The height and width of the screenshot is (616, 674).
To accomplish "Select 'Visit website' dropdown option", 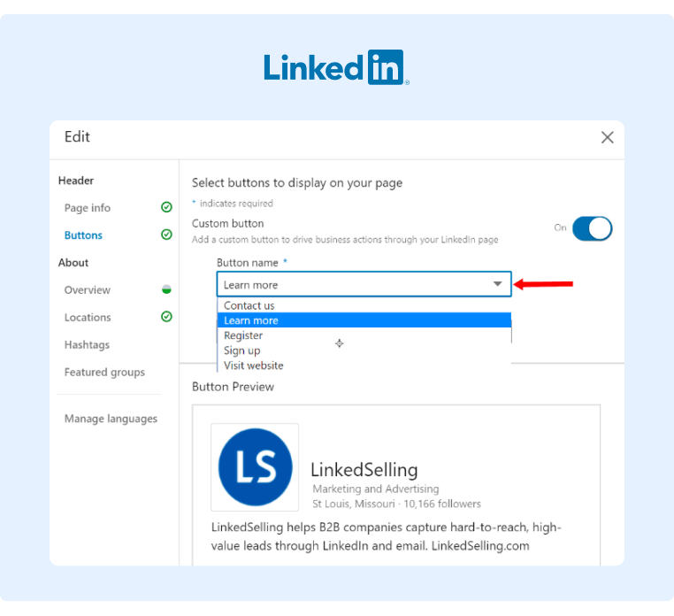I will tap(254, 366).
